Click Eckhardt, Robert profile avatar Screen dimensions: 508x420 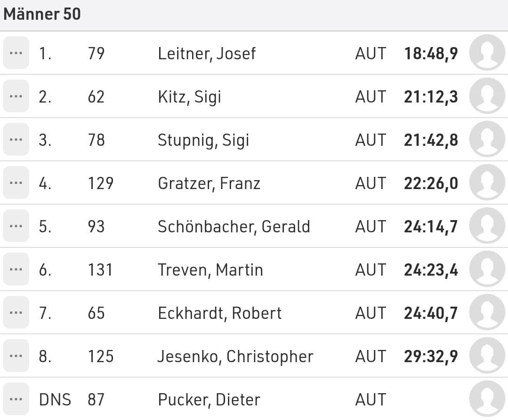487,312
